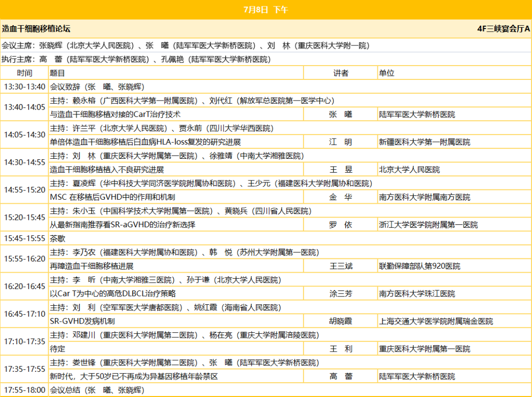Image resolution: width=532 pixels, height=397 pixels.
Task: Click the hosts row listing 夏凌辉 and 王少元
Action: 290,183
